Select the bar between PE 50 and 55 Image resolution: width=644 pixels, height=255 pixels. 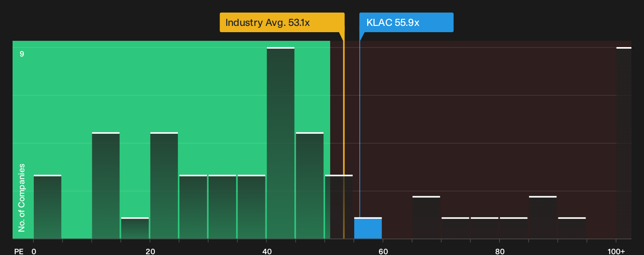point(339,207)
